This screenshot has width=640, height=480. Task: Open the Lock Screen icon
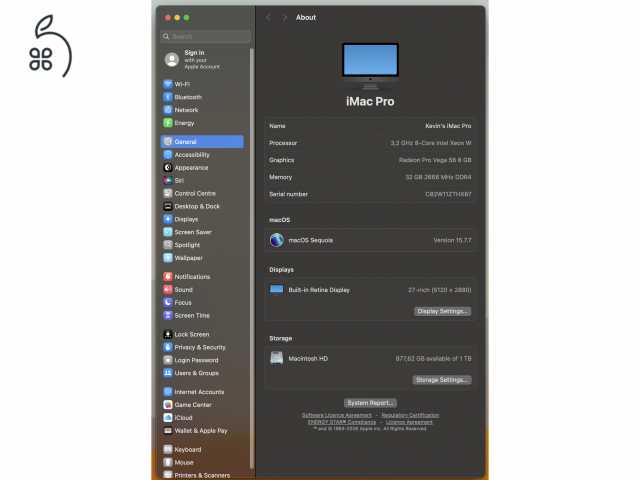point(168,334)
